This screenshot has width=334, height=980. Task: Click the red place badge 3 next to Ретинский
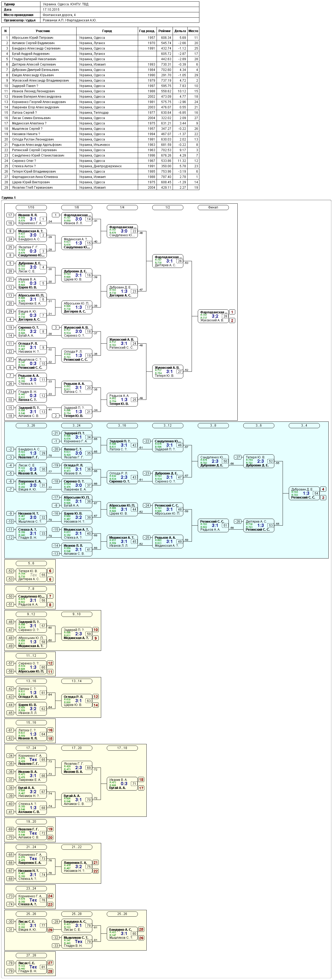(x=323, y=497)
